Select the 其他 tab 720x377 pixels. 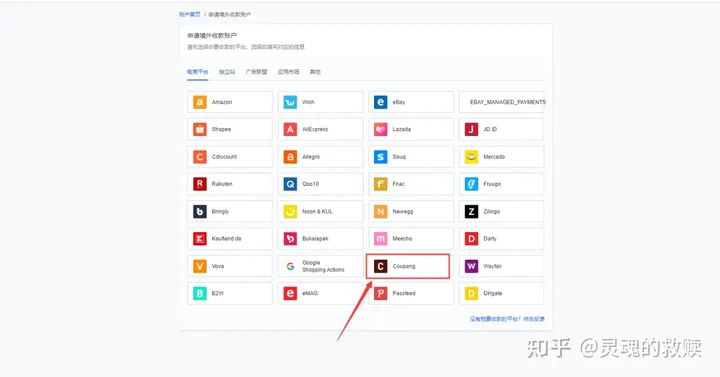(x=315, y=72)
